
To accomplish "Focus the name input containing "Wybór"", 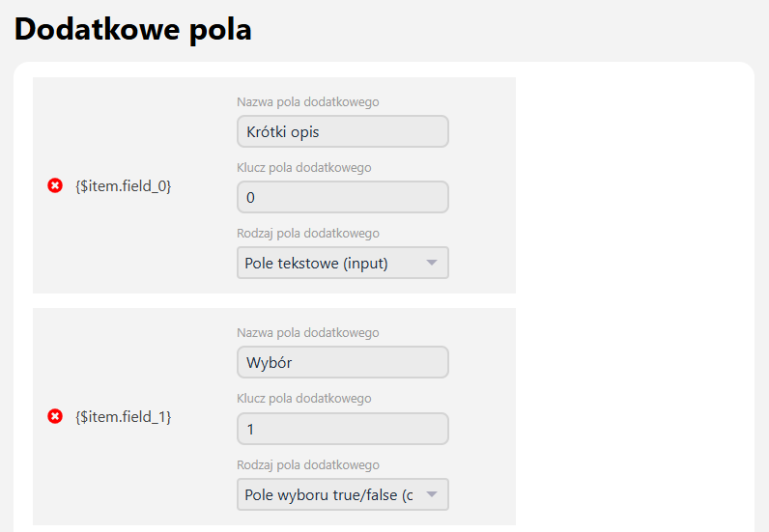I will point(342,362).
